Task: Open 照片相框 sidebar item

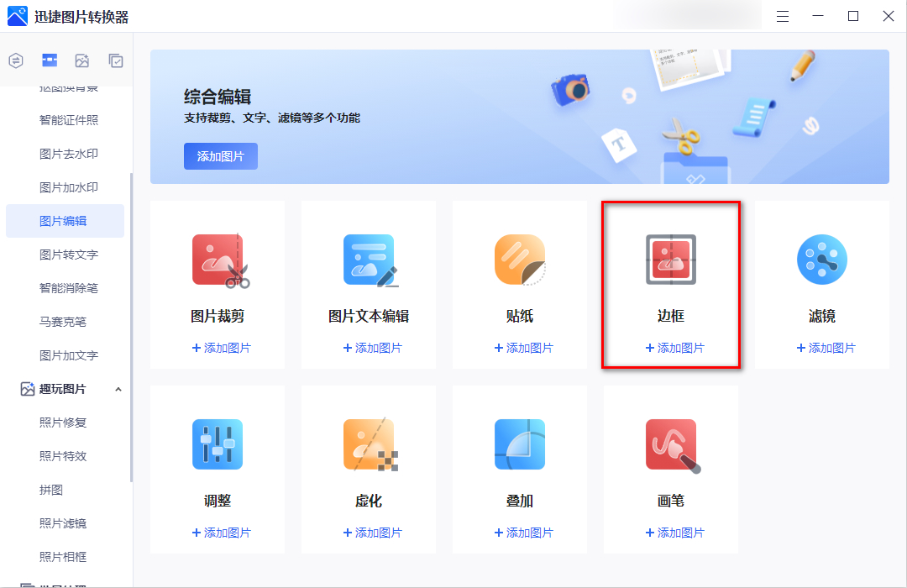Action: (63, 557)
